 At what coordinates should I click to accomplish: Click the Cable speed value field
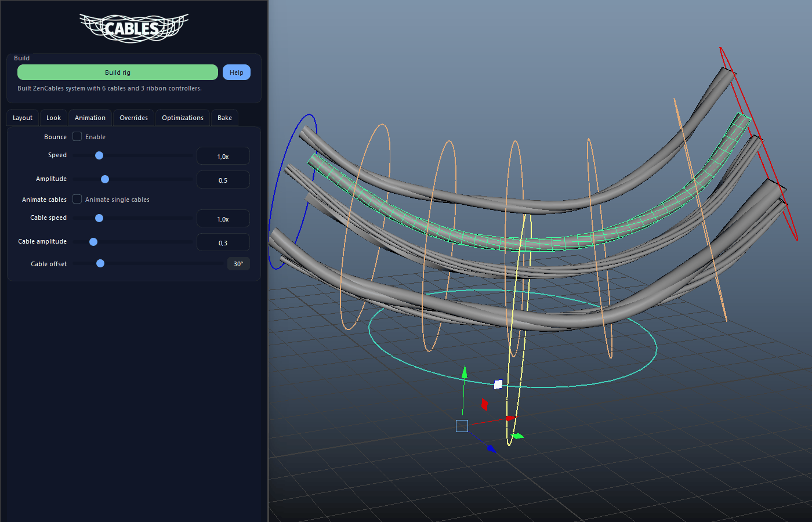223,219
